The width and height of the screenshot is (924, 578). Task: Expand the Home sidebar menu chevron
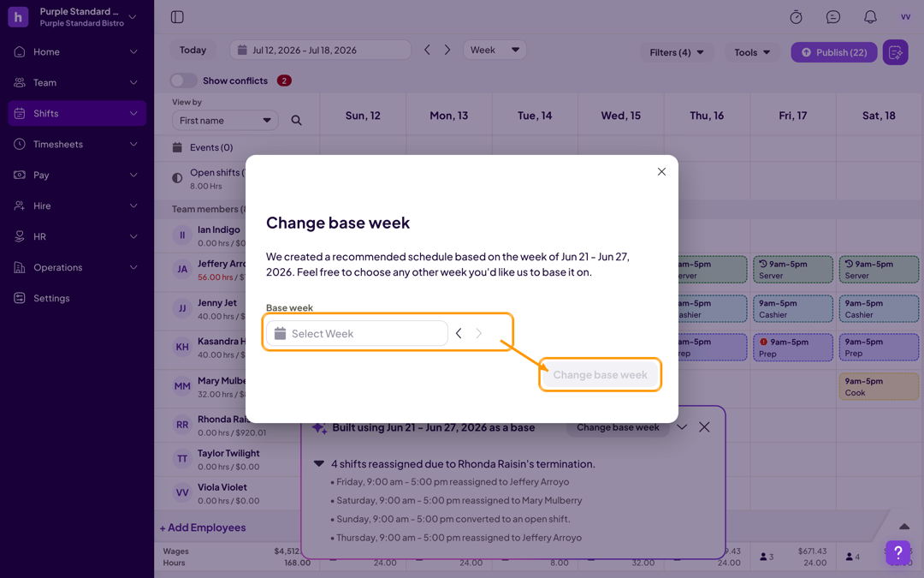coord(133,52)
